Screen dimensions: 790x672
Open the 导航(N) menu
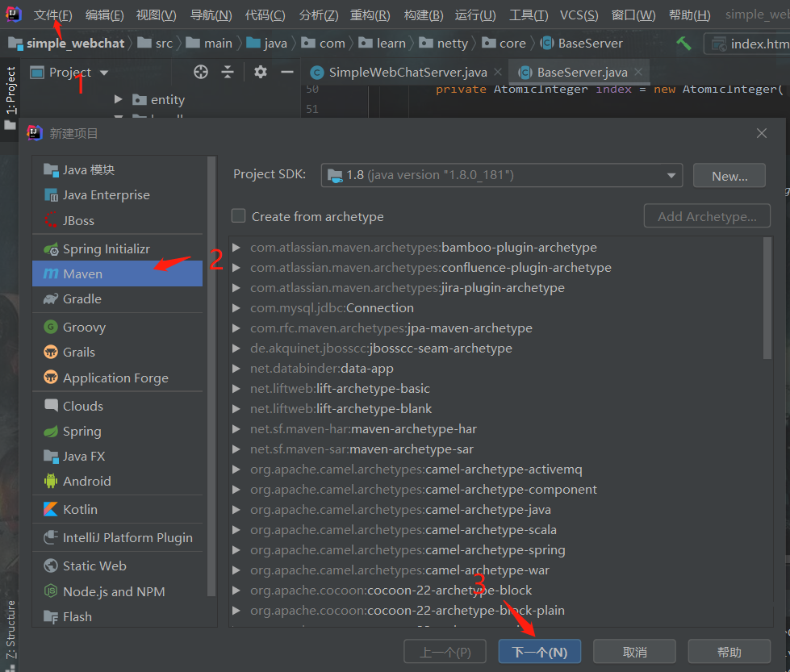click(x=211, y=15)
